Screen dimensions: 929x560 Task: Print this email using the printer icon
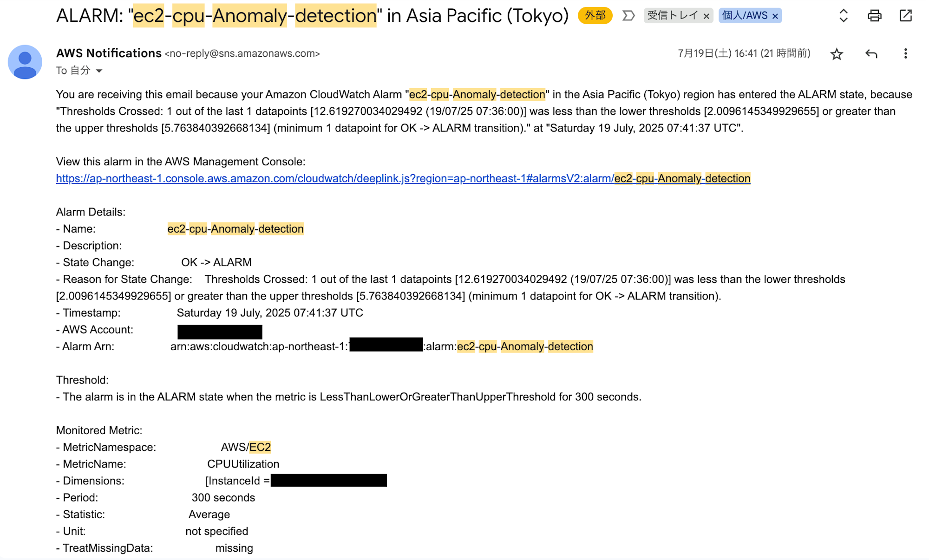pyautogui.click(x=874, y=16)
